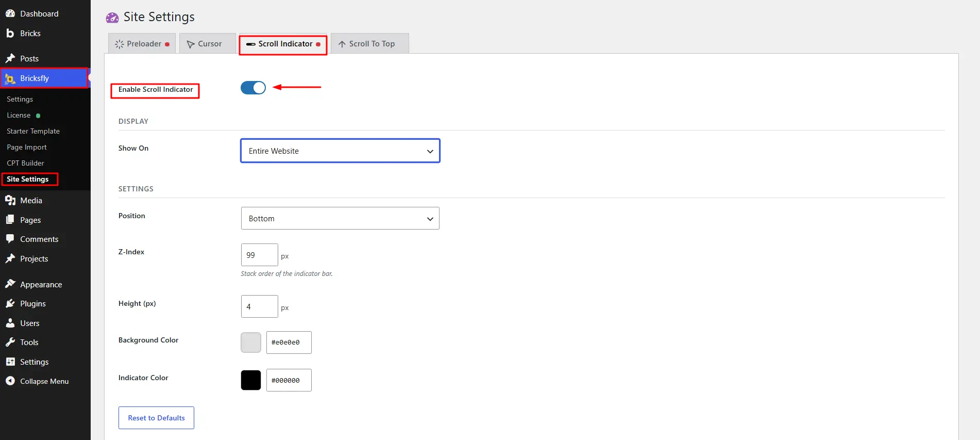The image size is (980, 440).
Task: Click the WordPress Settings sliders icon
Action: (x=10, y=362)
